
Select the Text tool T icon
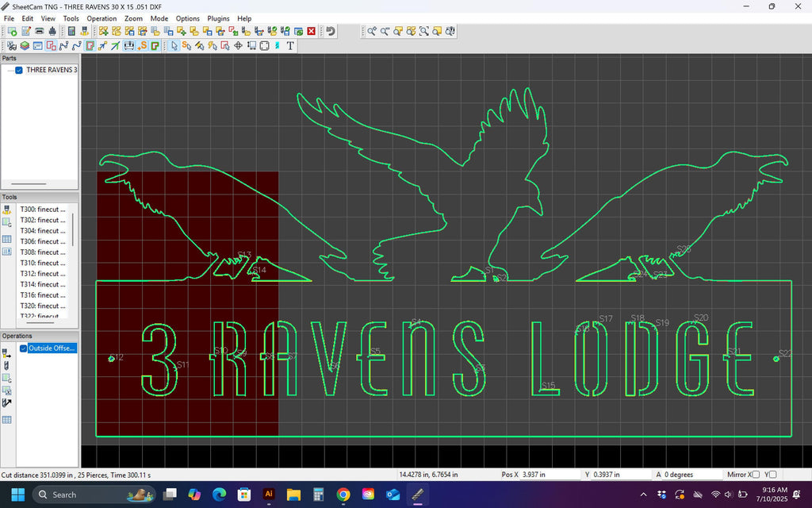(x=290, y=45)
